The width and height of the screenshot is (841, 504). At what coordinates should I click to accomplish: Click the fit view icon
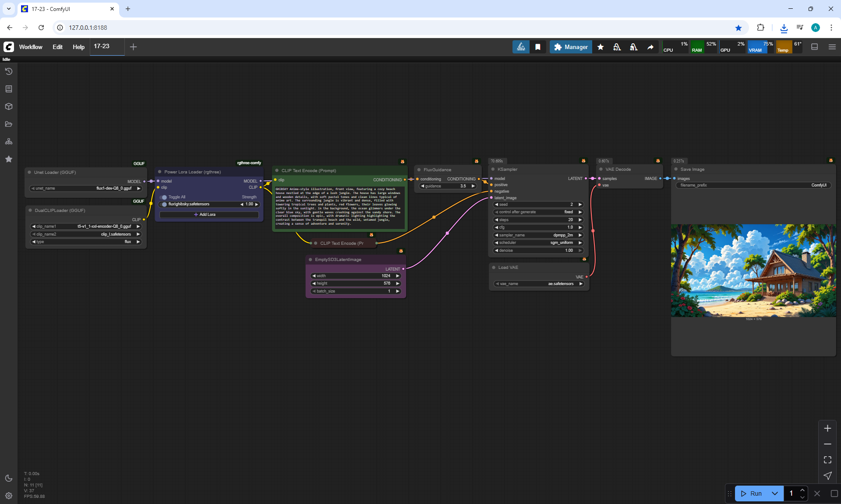[827, 460]
